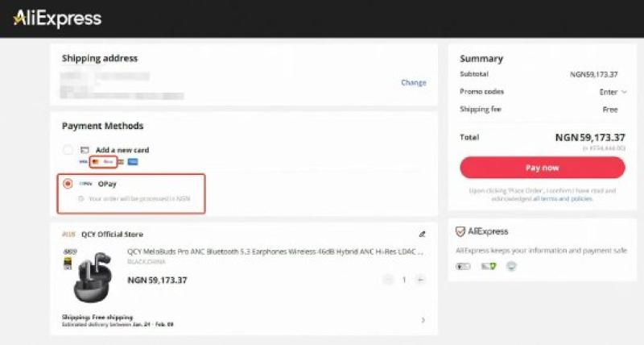Click the edit pencil icon for QCY store order
This screenshot has height=345, width=644.
point(423,235)
